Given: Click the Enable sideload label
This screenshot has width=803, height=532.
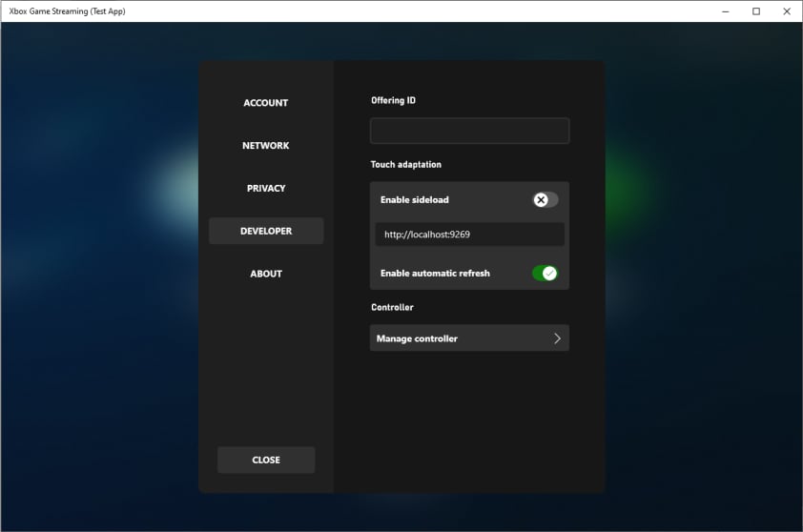Looking at the screenshot, I should click(414, 199).
